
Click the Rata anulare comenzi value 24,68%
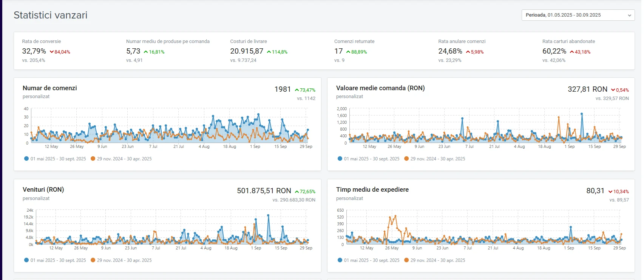[450, 51]
